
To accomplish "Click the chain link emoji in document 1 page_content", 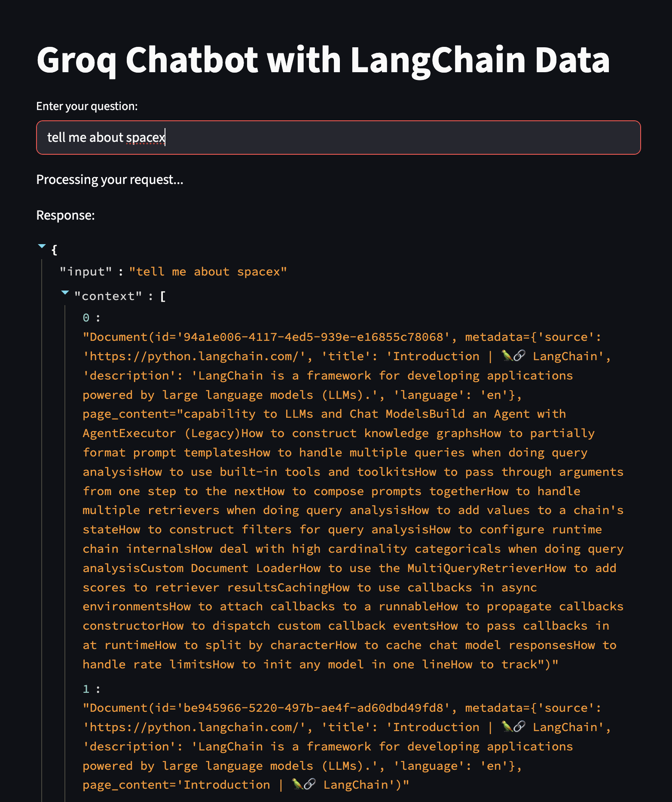I will click(310, 784).
